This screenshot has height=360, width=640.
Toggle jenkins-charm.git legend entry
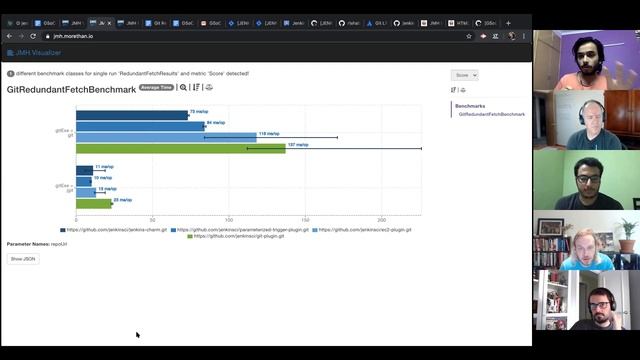pos(113,230)
